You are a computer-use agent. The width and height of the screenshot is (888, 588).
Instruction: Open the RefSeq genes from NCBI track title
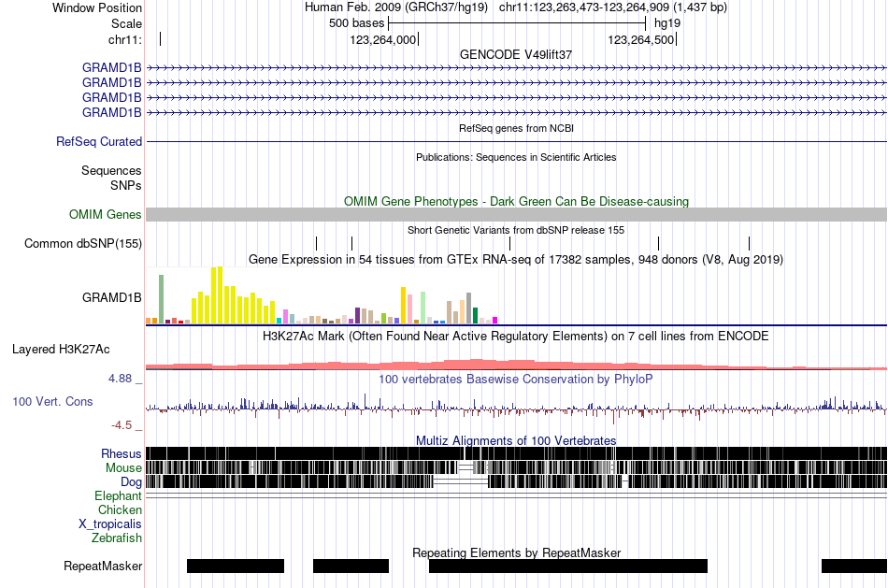[x=516, y=128]
